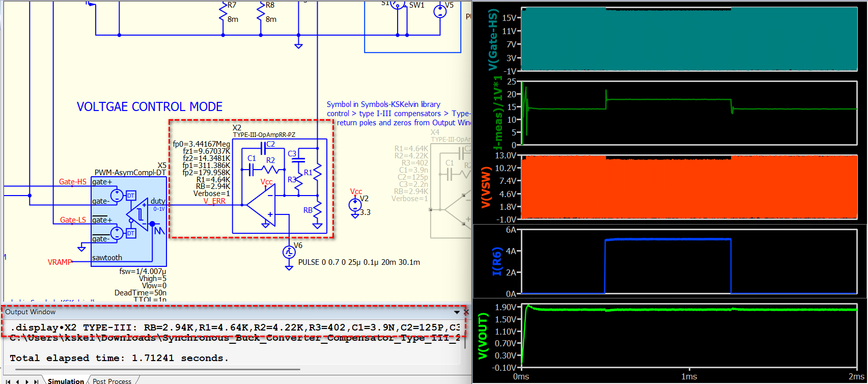Screen dimensions: 868x384
Task: Click the 'Symbol in Symbols-KSKelvin library' note
Action: (x=383, y=104)
